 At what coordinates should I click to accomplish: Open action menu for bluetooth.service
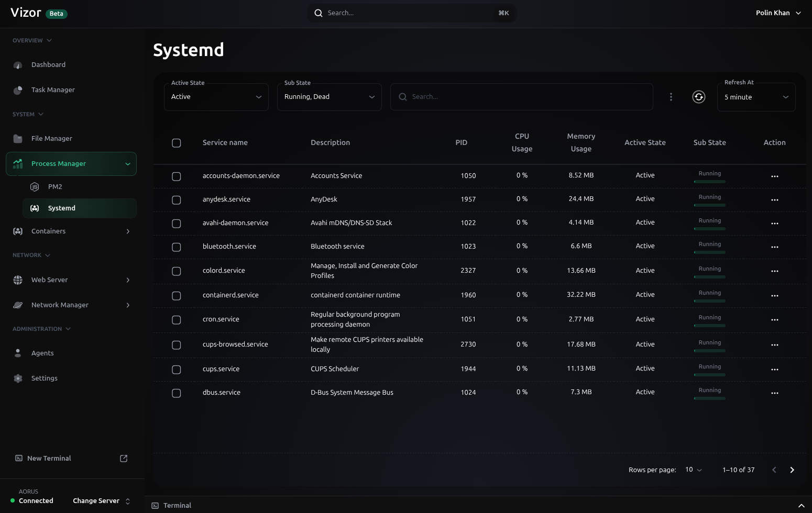pos(775,247)
